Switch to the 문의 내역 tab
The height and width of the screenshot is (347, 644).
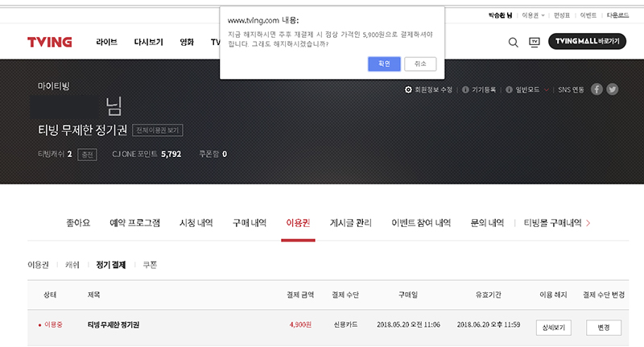[x=487, y=222]
